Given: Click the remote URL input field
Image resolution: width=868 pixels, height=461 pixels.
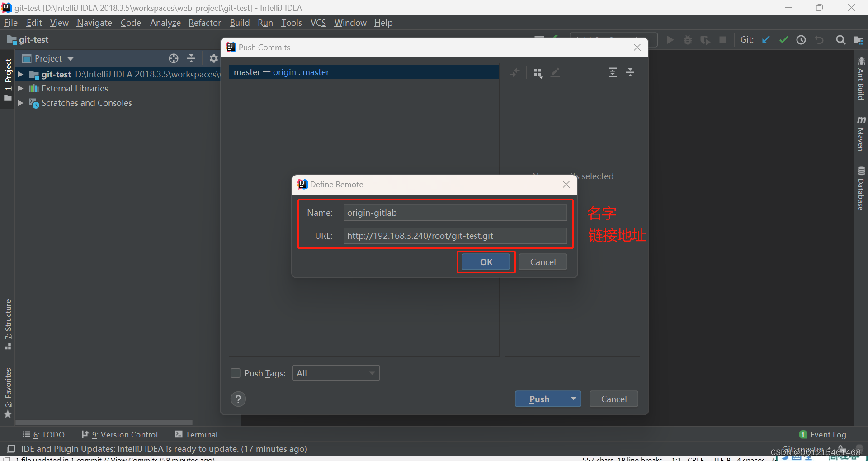Looking at the screenshot, I should click(x=455, y=236).
